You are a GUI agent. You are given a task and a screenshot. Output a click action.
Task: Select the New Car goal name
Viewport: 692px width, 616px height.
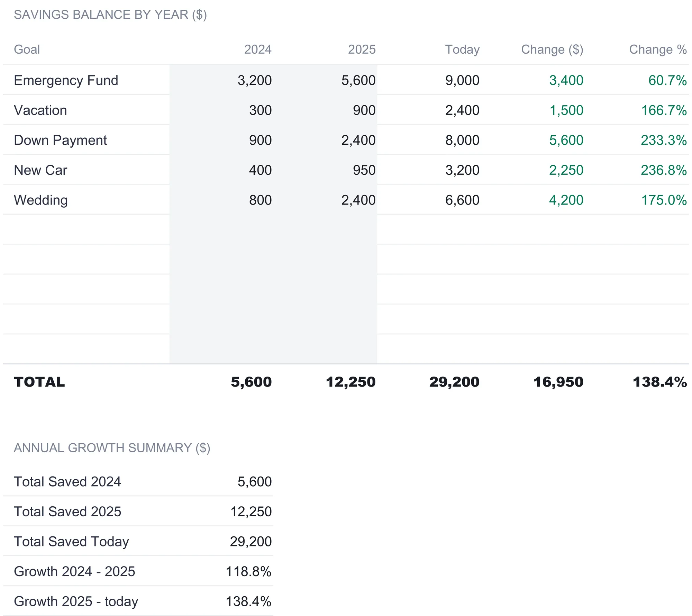[x=40, y=170]
